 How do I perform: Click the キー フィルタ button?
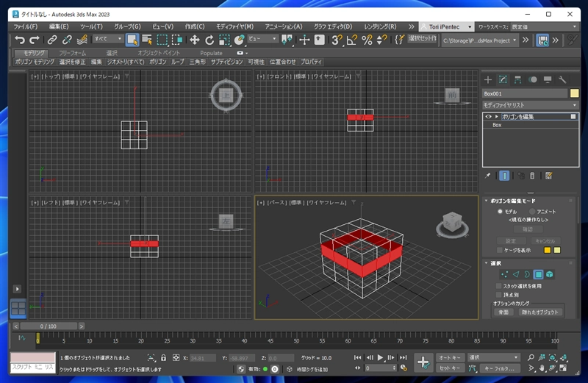(x=500, y=368)
